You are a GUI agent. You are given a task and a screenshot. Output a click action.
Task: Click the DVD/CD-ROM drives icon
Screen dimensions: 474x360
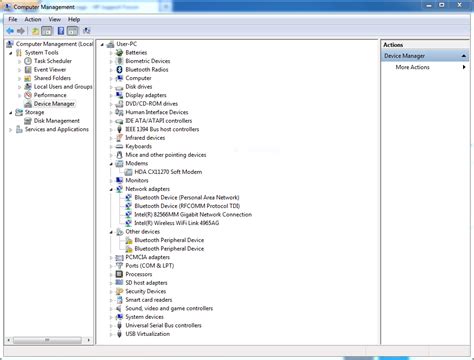click(119, 104)
